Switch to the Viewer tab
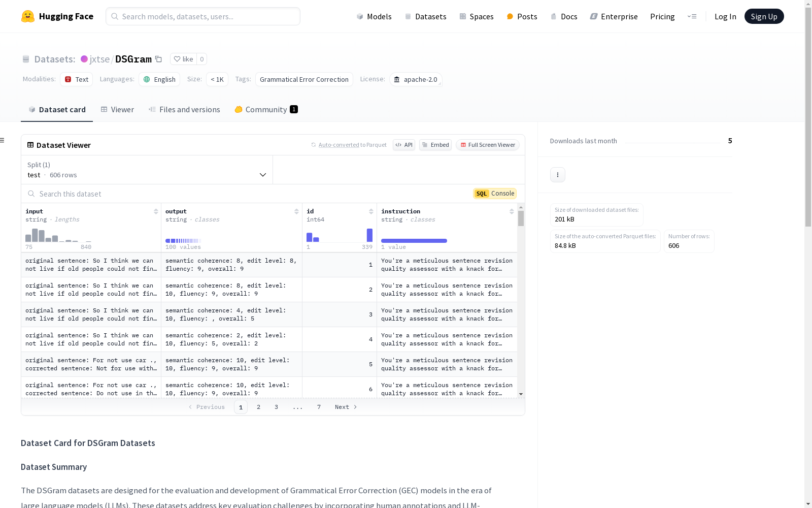This screenshot has width=812, height=508. coord(117,109)
